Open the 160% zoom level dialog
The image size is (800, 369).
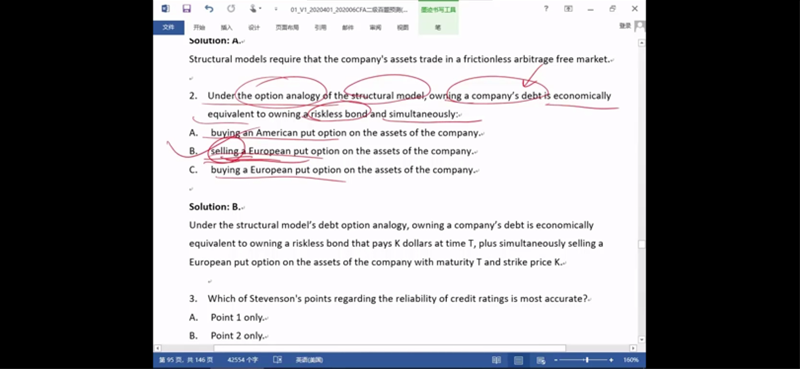pyautogui.click(x=631, y=360)
